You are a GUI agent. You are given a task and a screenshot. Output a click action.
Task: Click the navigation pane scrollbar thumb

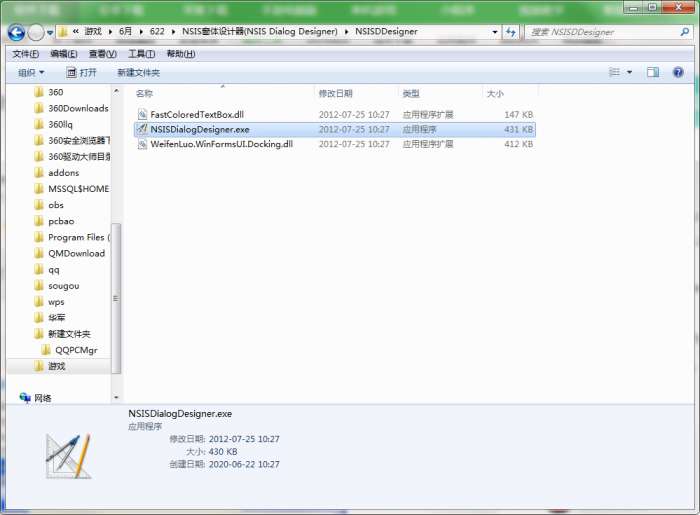pyautogui.click(x=116, y=298)
